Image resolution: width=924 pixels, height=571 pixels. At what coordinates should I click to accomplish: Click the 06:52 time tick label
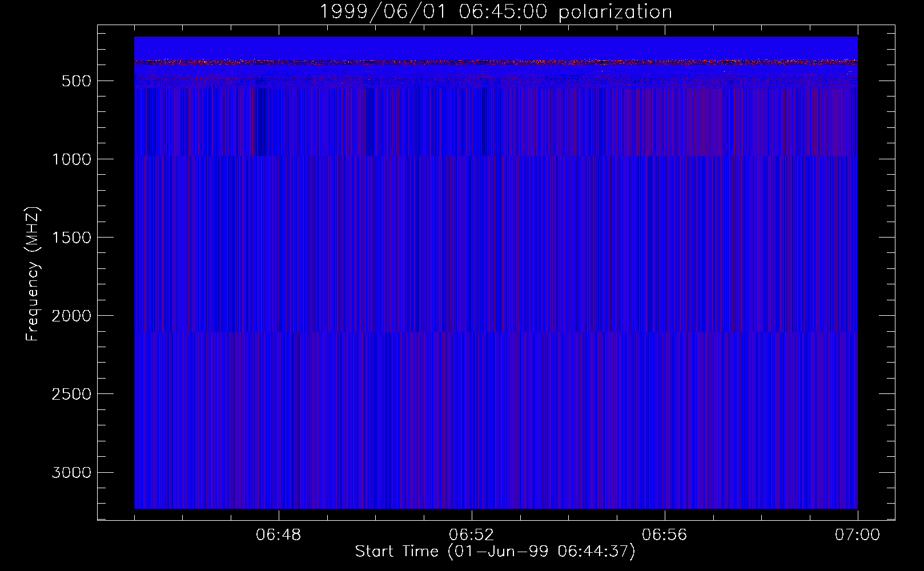click(472, 535)
